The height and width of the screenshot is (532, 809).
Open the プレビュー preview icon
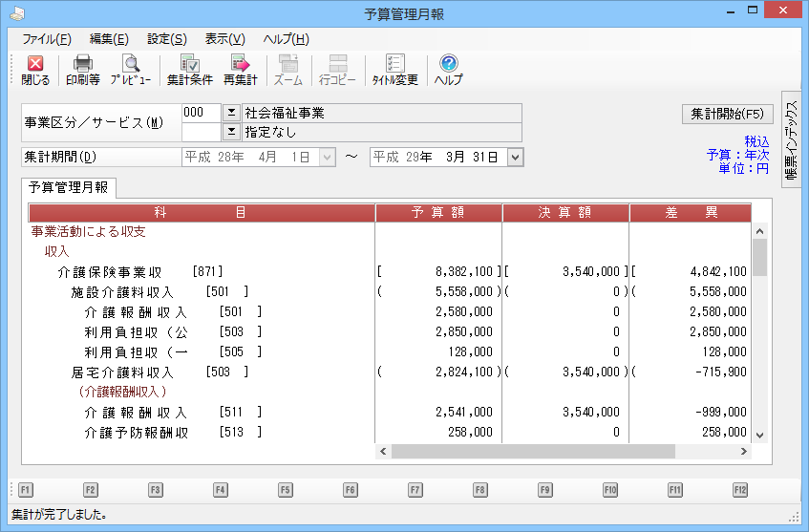coord(130,70)
